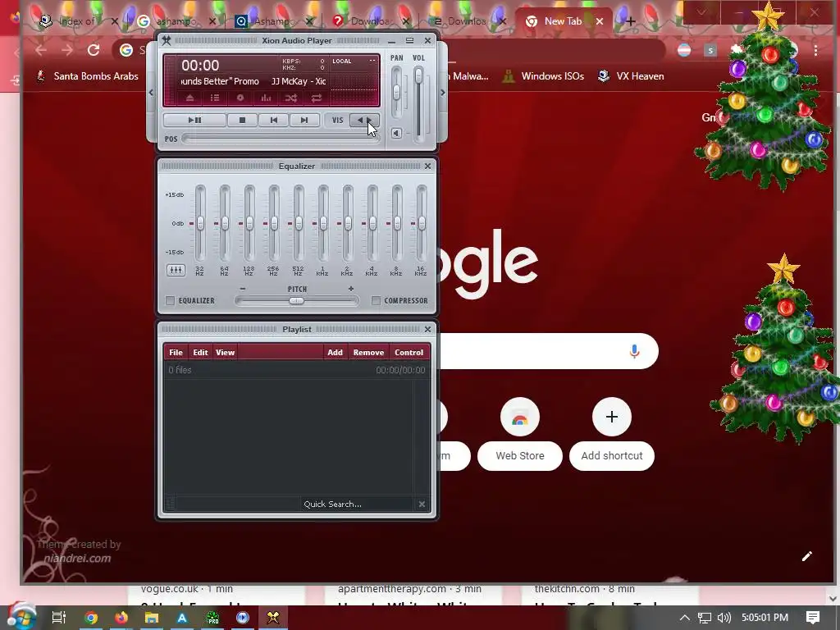The height and width of the screenshot is (630, 840).
Task: Expand Xion player's right side arrow
Action: pos(442,93)
